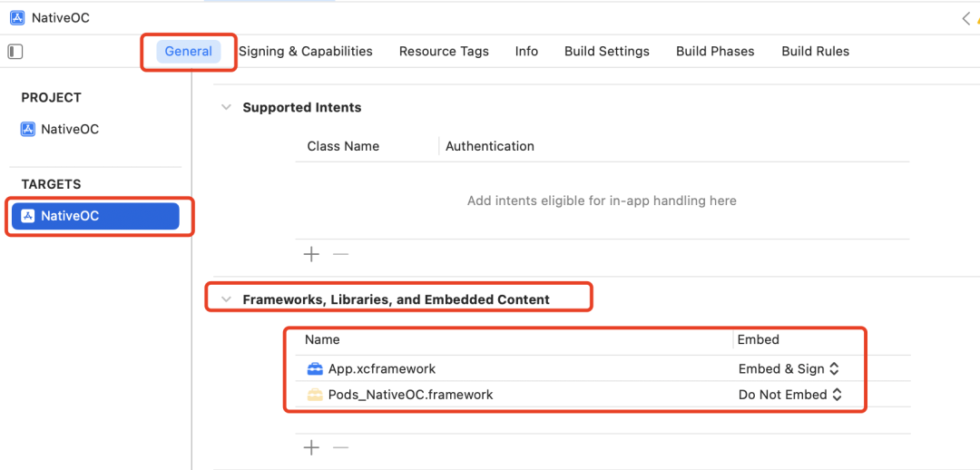Screen dimensions: 980x470
Task: Open the Embed & Sign dropdown
Action: tap(789, 369)
